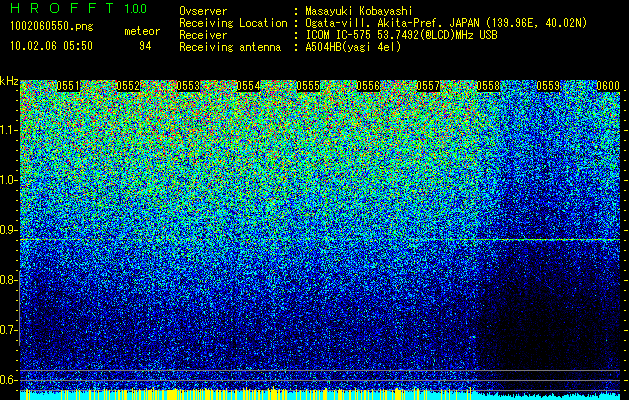The image size is (629, 400).
Task: Click the date stamp 10.02.06 05:50
Action: (51, 46)
